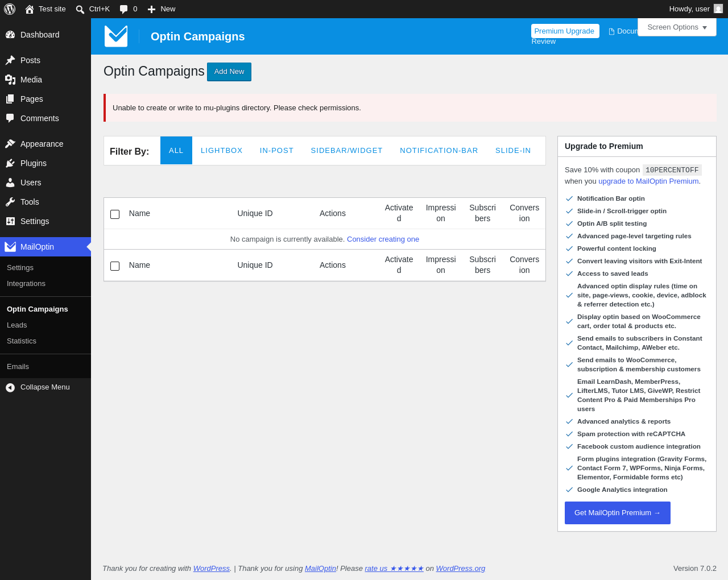Screen dimensions: 728x580
Task: Open the Dashboard gauge icon
Action: click(x=10, y=35)
